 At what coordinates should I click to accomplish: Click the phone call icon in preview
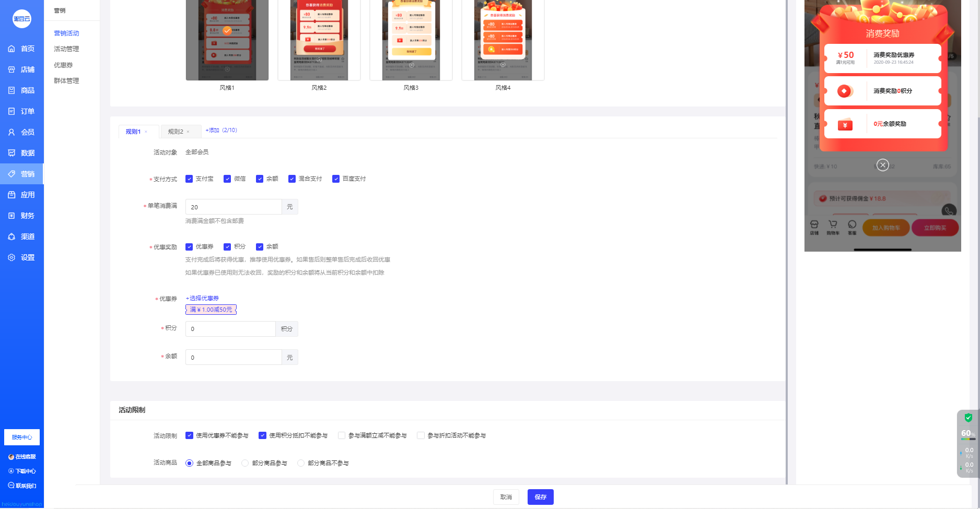[x=949, y=210]
